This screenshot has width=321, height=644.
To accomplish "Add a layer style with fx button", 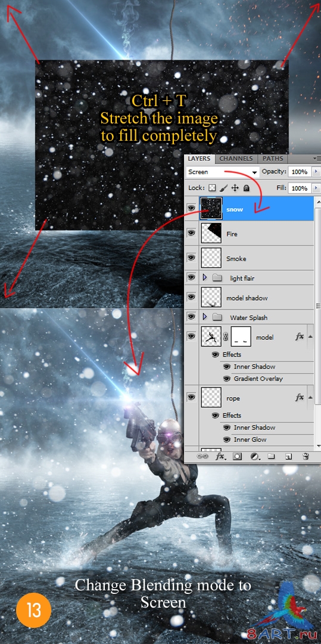I will (x=220, y=456).
